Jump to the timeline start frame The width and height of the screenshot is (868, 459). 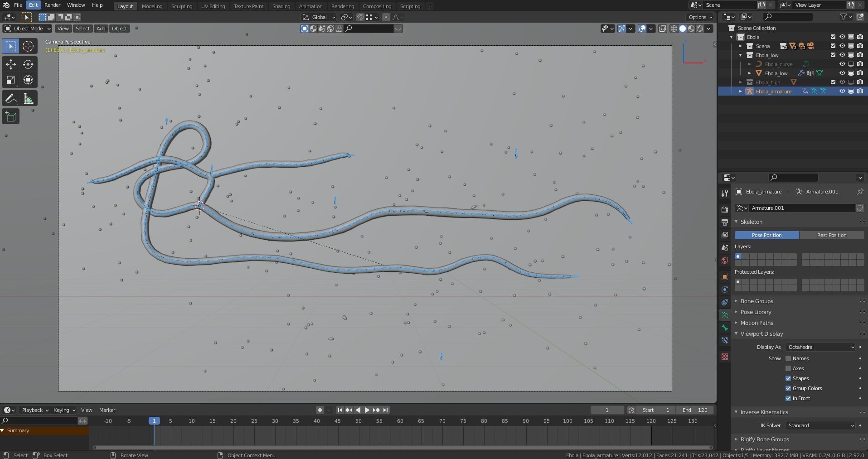(x=340, y=410)
